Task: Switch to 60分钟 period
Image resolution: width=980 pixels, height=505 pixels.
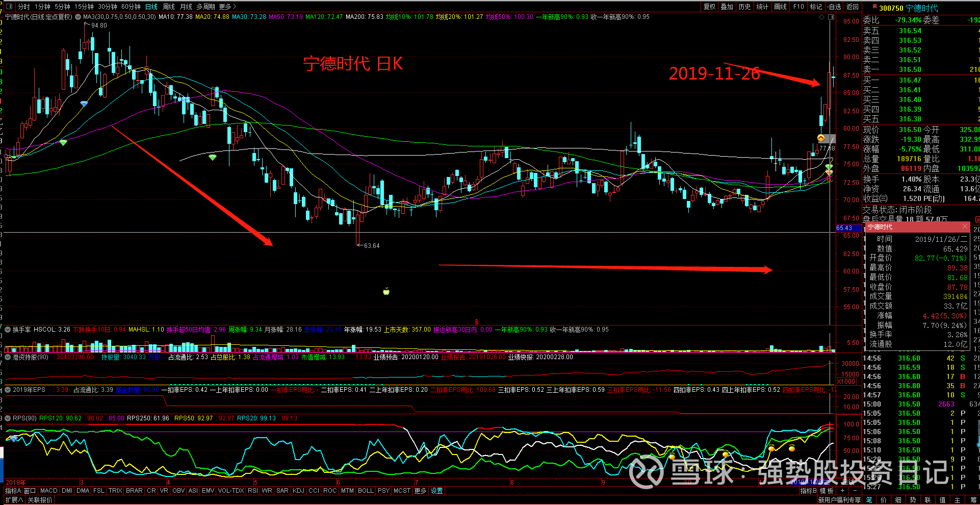Action: (x=131, y=7)
